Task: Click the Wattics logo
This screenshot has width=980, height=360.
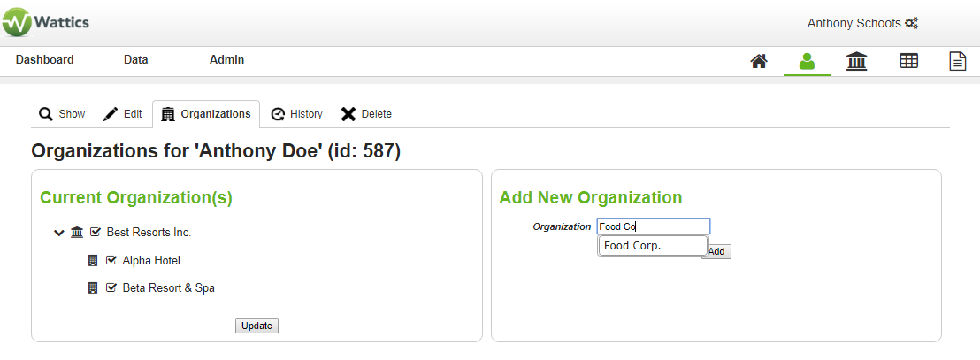Action: click(45, 22)
